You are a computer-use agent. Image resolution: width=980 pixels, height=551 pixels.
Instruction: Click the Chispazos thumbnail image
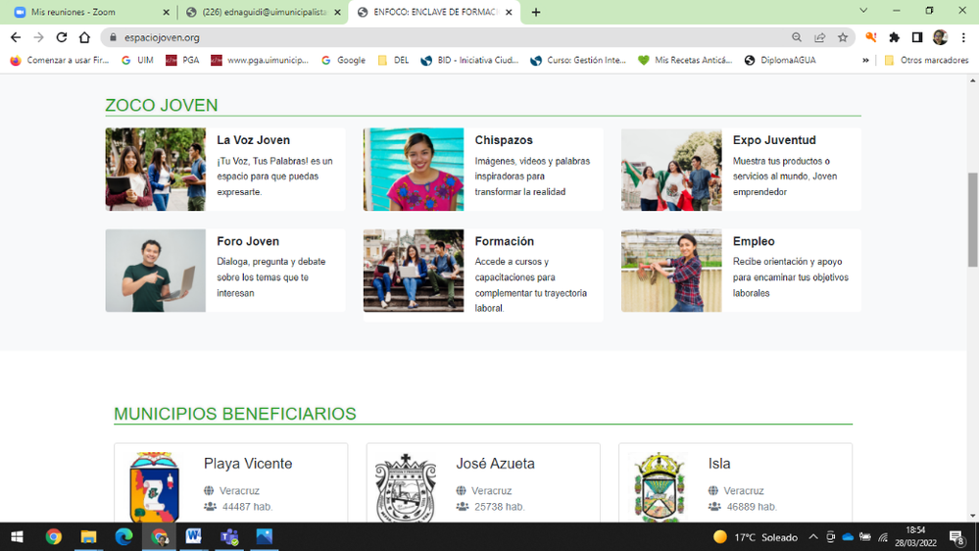click(413, 169)
